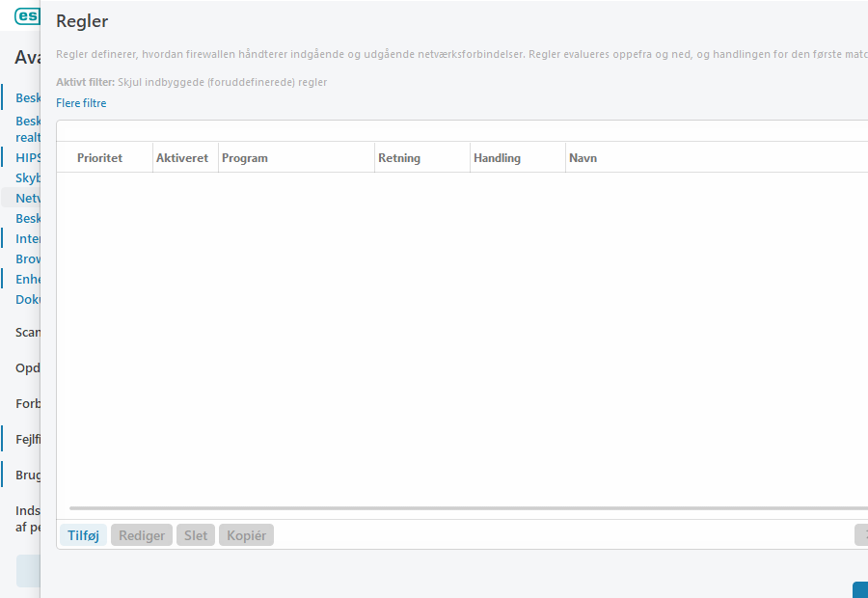Open the Scan section in sidebar
868x598 pixels.
click(x=28, y=332)
